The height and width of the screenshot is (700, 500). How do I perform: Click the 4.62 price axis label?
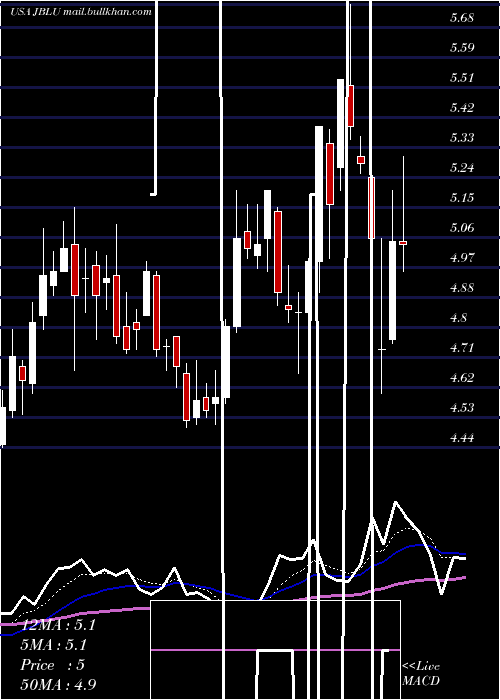[x=462, y=378]
